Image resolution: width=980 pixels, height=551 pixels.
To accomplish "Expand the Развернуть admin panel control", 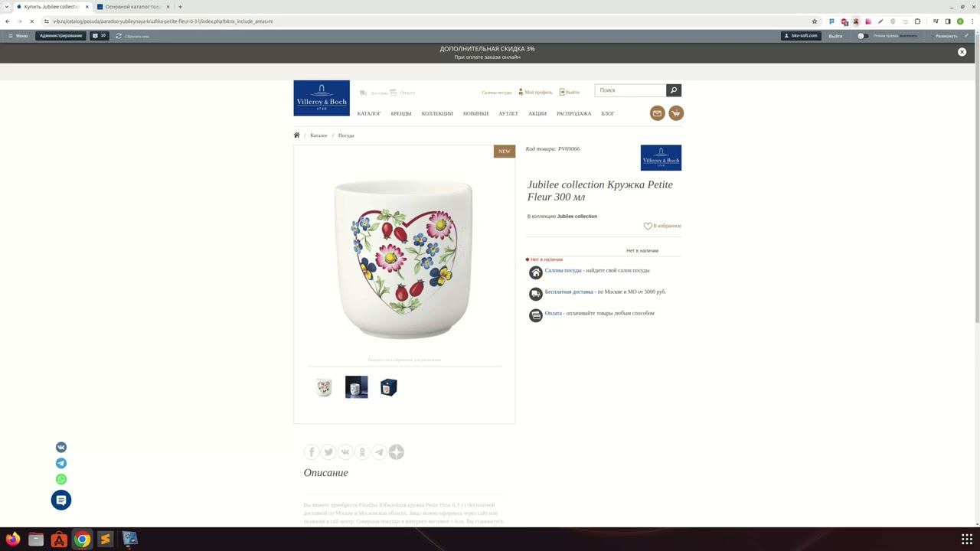I will [x=946, y=36].
